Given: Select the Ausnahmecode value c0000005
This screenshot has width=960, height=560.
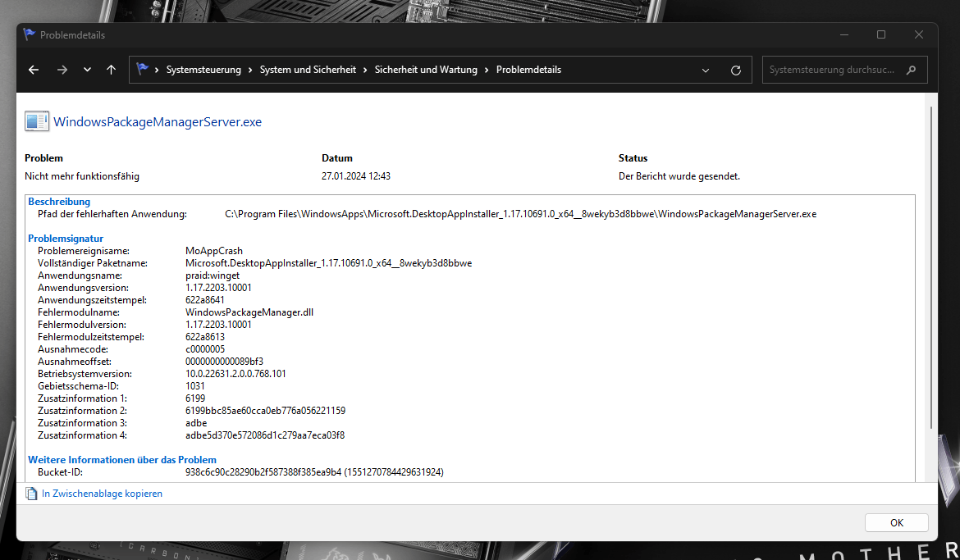Looking at the screenshot, I should pyautogui.click(x=205, y=349).
